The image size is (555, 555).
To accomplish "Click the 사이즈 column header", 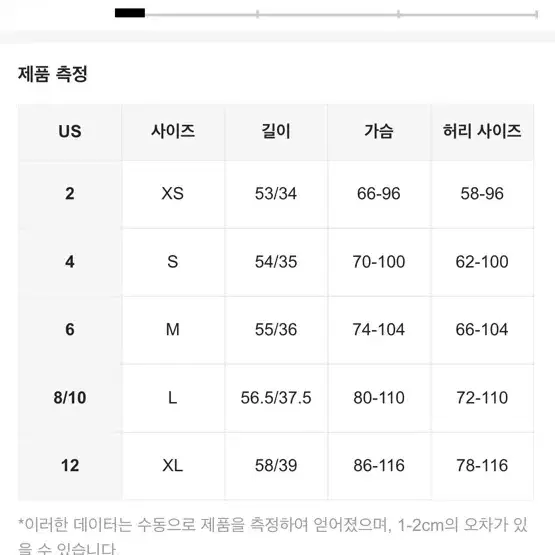I will click(x=173, y=132).
